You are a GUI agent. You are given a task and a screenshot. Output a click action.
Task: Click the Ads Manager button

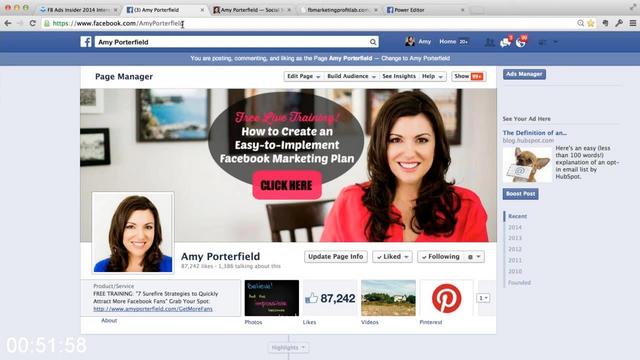pyautogui.click(x=524, y=74)
